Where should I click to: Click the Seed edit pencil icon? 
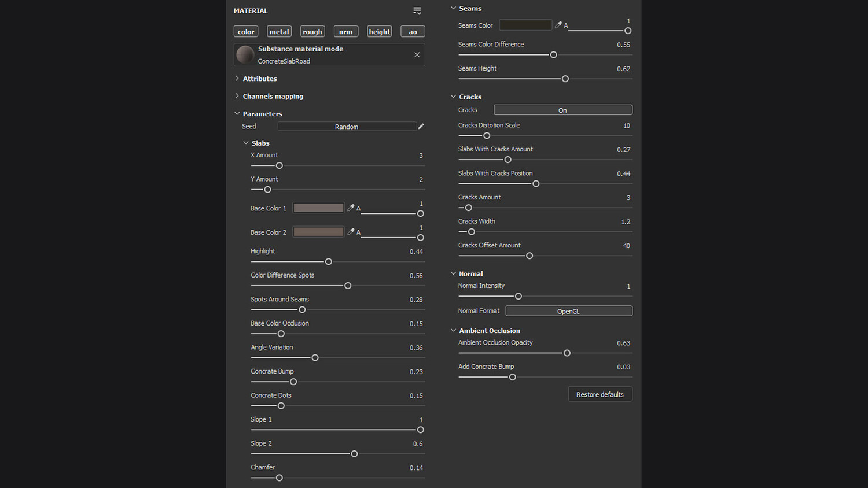(x=421, y=127)
